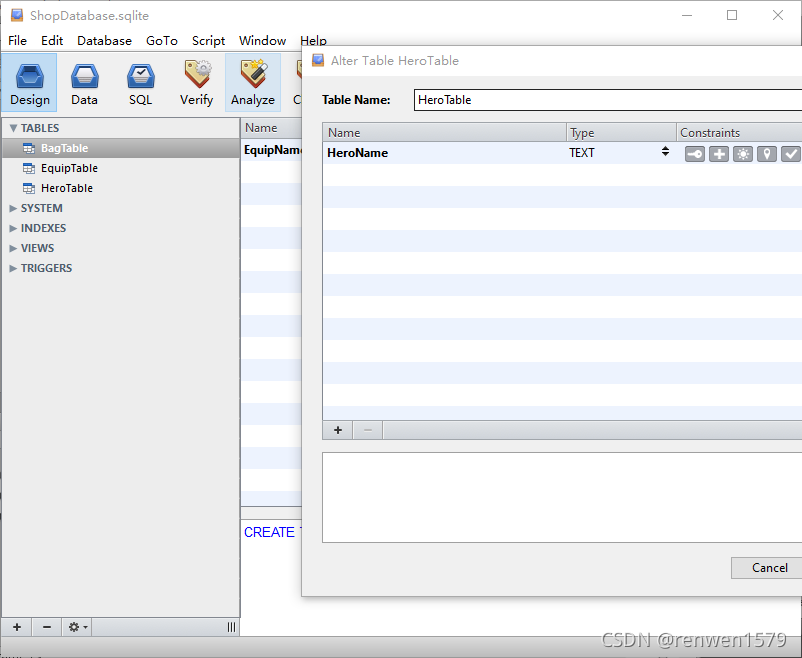Click the SQL preview text area in dialog
Viewport: 802px width, 658px height.
tap(562, 497)
